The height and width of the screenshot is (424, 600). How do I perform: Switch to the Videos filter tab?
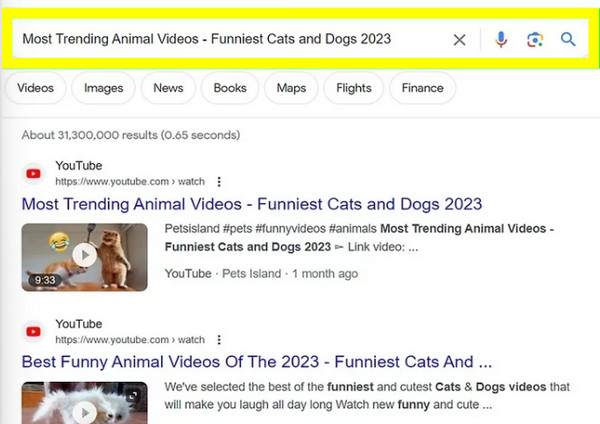coord(35,88)
